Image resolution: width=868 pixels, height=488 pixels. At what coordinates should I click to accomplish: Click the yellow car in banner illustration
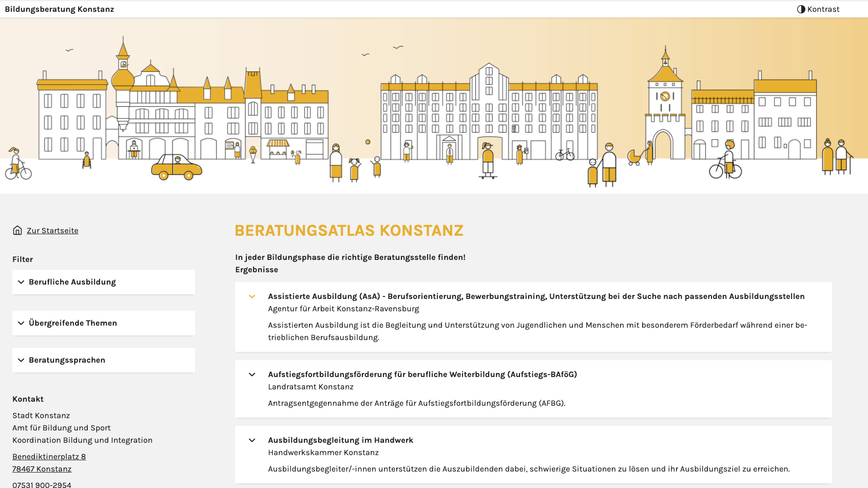click(x=177, y=167)
